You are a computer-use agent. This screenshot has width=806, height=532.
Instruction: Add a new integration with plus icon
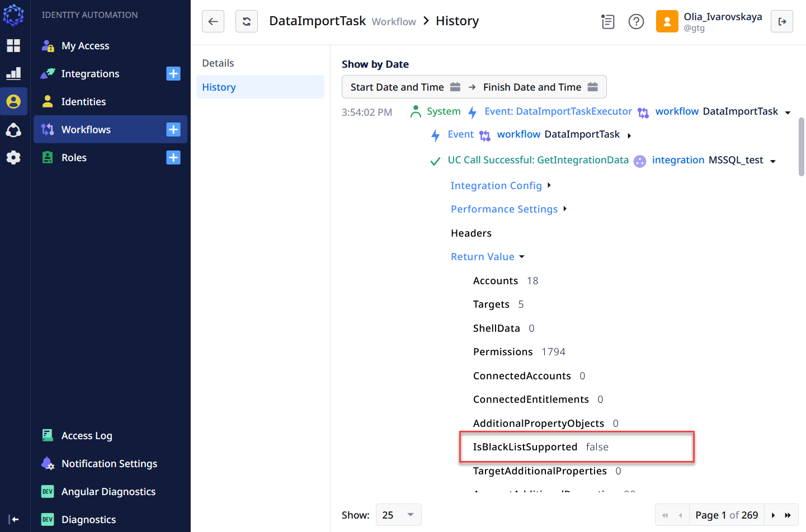(173, 73)
